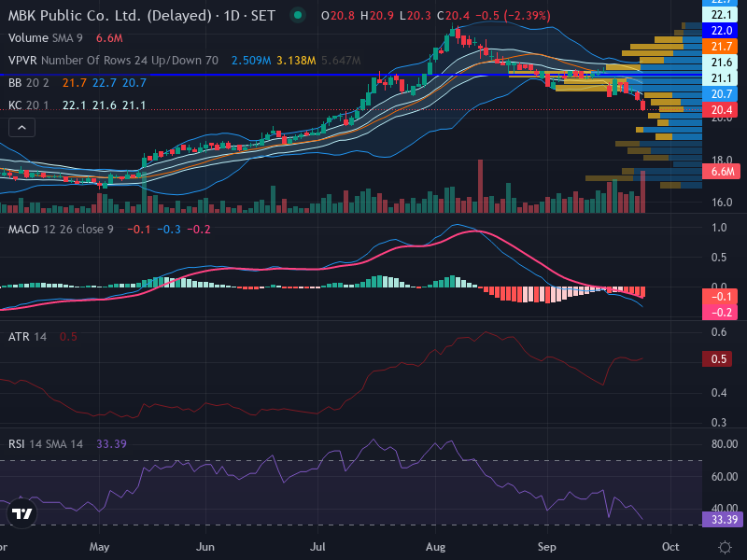Image resolution: width=747 pixels, height=560 pixels.
Task: Click the 21.1 price axis label
Action: coord(720,78)
